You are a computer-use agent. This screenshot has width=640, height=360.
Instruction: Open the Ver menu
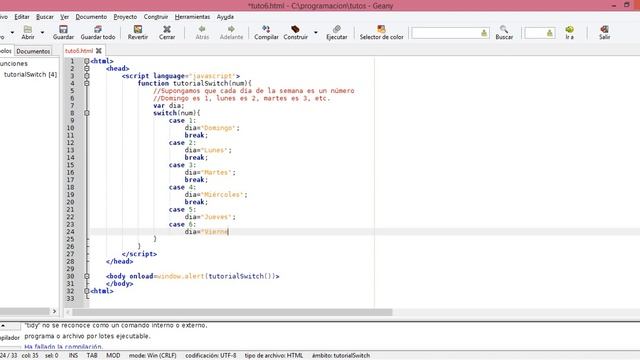click(x=64, y=17)
